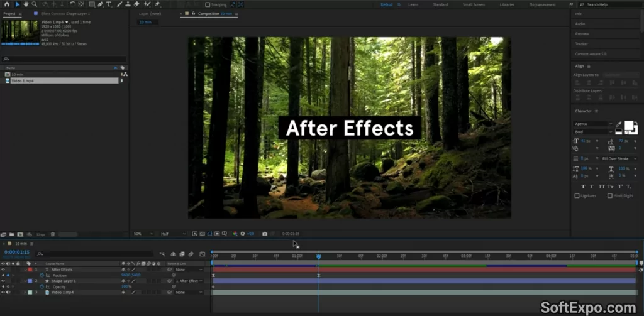Expand the Tracker panel
This screenshot has height=316, width=644.
pos(582,43)
